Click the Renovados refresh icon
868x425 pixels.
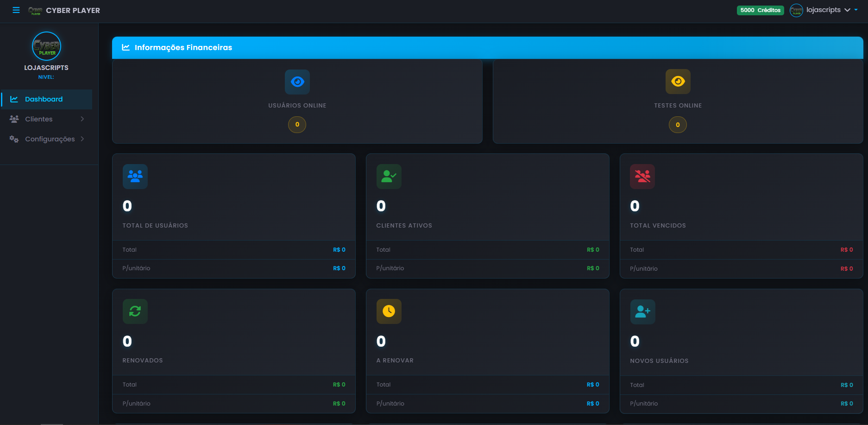(135, 311)
